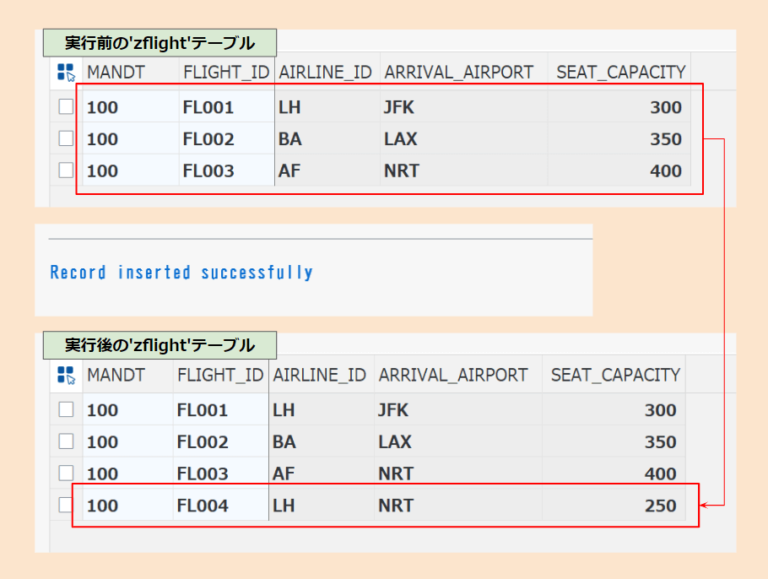Toggle FL001 row checkbox in 実行後 table
Screen dimensions: 768x579
66,409
